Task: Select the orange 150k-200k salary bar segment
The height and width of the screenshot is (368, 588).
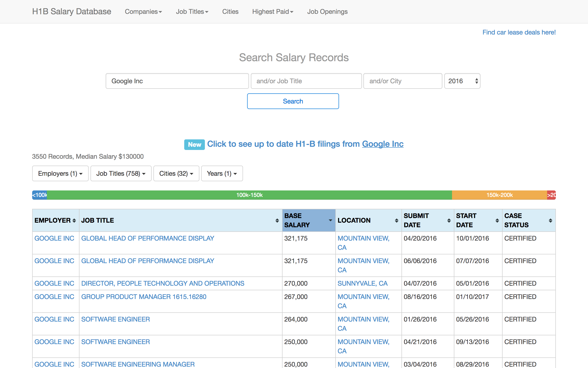Action: click(x=500, y=195)
